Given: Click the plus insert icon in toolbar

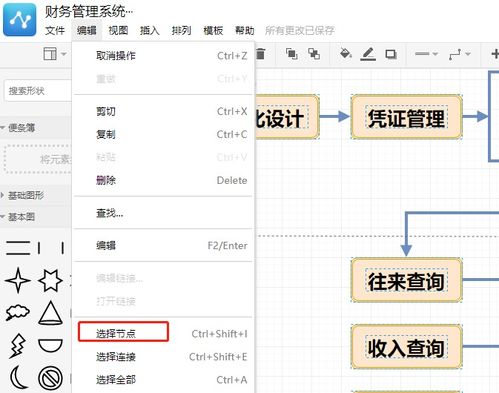Looking at the screenshot, I should click(x=495, y=54).
